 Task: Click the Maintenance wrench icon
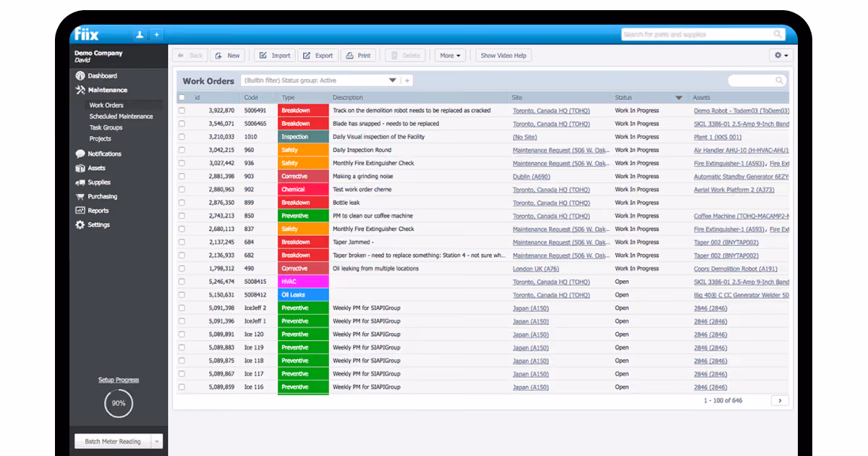[80, 90]
